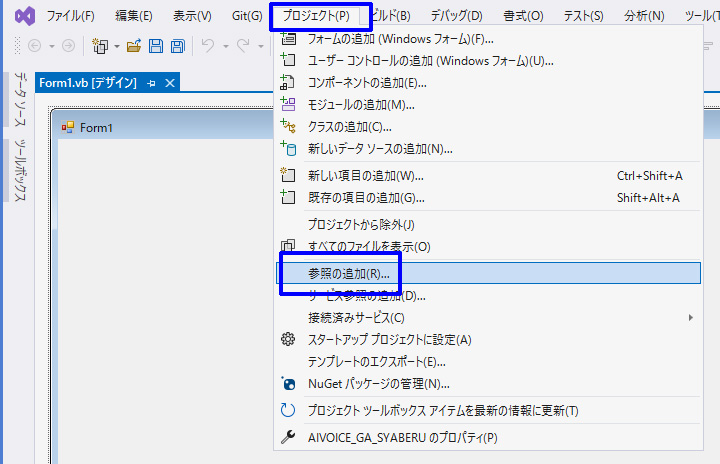Expand the undo history dropdown arrow
Screen dimensions: 720x464
point(227,46)
